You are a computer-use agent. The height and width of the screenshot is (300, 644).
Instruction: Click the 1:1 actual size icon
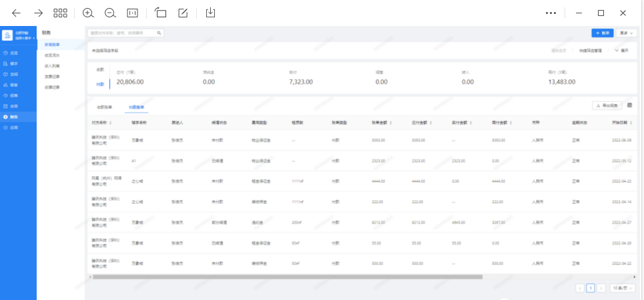[x=132, y=13]
